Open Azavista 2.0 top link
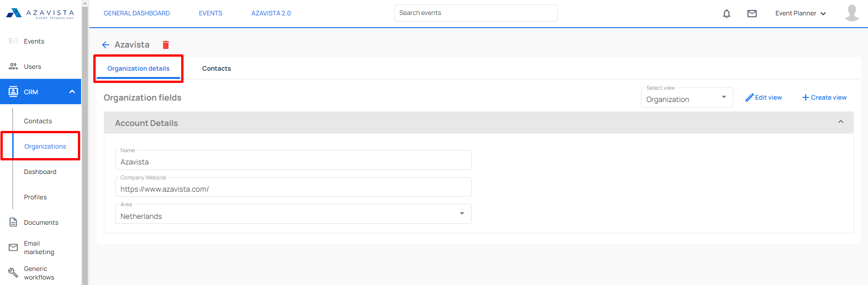Image resolution: width=868 pixels, height=285 pixels. [271, 13]
